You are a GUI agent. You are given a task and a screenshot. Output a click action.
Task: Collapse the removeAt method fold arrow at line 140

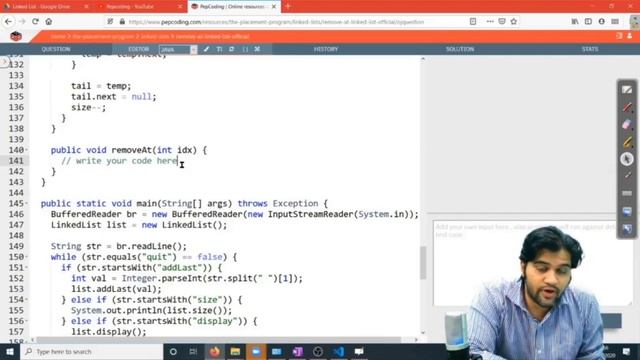point(27,150)
